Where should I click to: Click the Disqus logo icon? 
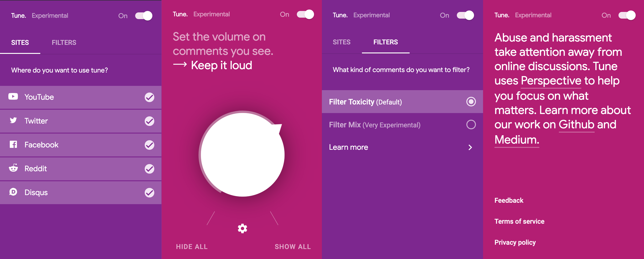pos(13,192)
